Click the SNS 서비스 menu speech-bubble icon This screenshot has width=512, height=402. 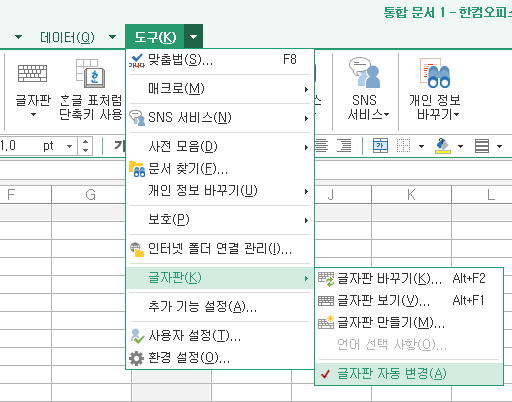pos(137,118)
